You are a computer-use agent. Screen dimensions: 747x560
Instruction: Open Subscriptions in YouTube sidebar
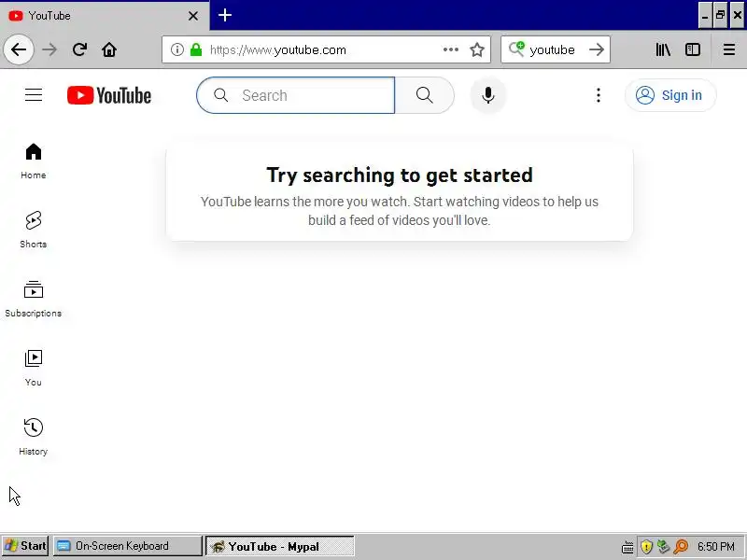point(34,299)
